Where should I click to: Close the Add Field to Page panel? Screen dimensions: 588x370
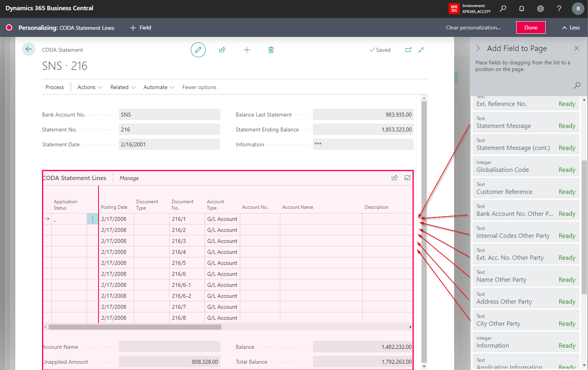(576, 48)
